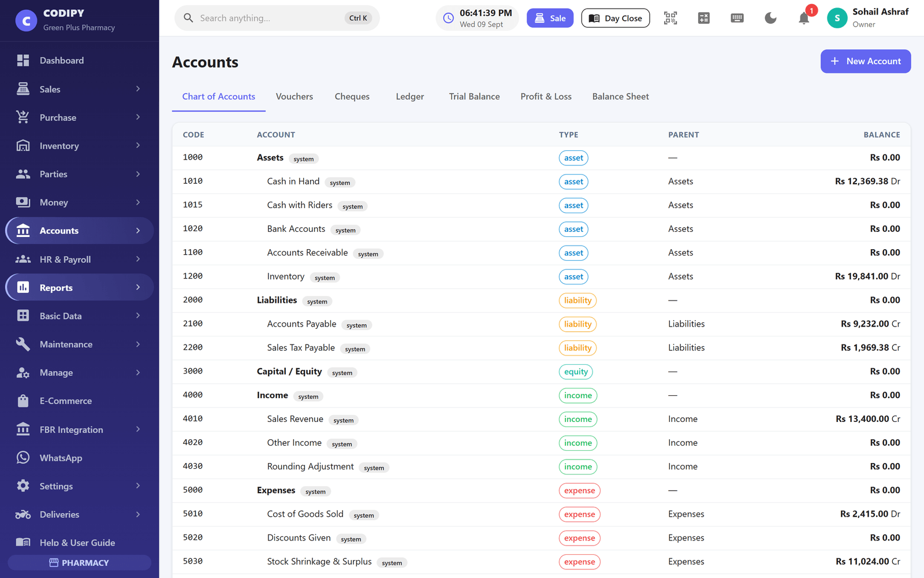Click the Deliveries motorbike icon
This screenshot has width=924, height=578.
[23, 514]
